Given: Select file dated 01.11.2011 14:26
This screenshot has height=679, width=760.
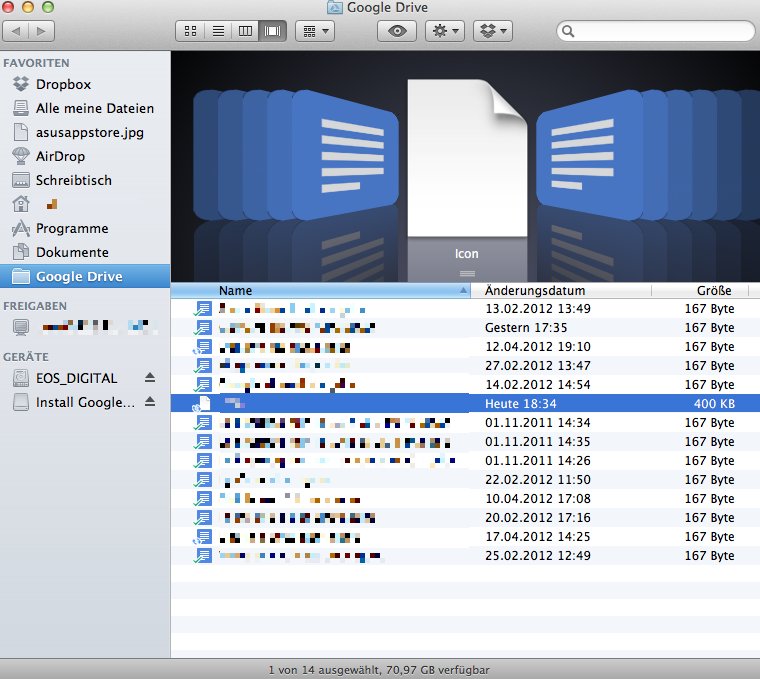Looking at the screenshot, I should [x=465, y=460].
